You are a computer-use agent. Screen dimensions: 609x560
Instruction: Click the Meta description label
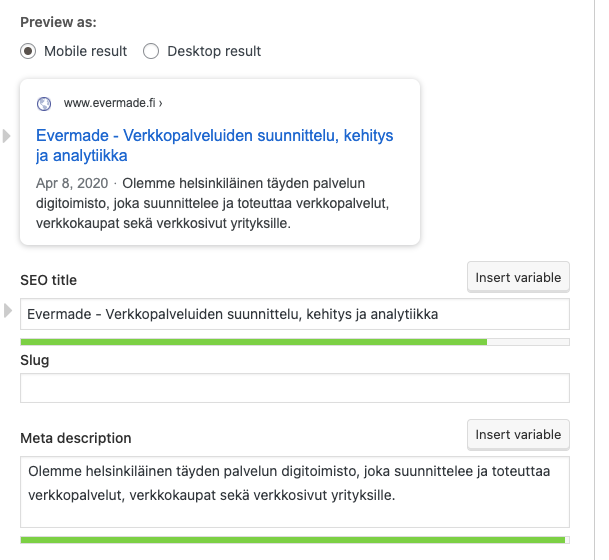coord(76,438)
